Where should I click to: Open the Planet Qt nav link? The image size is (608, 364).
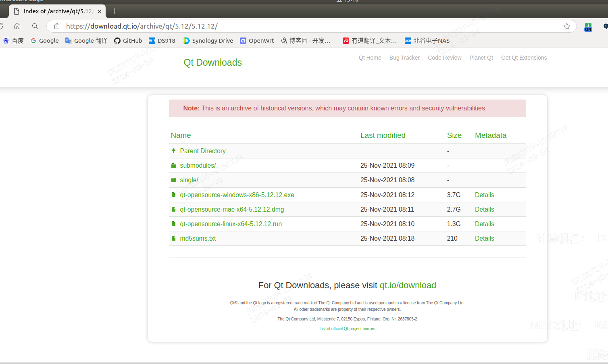click(481, 58)
